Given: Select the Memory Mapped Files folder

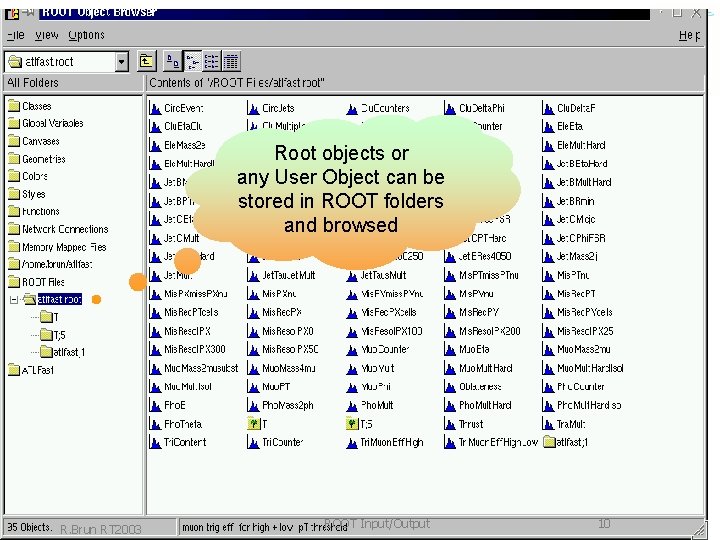Looking at the screenshot, I should point(57,247).
